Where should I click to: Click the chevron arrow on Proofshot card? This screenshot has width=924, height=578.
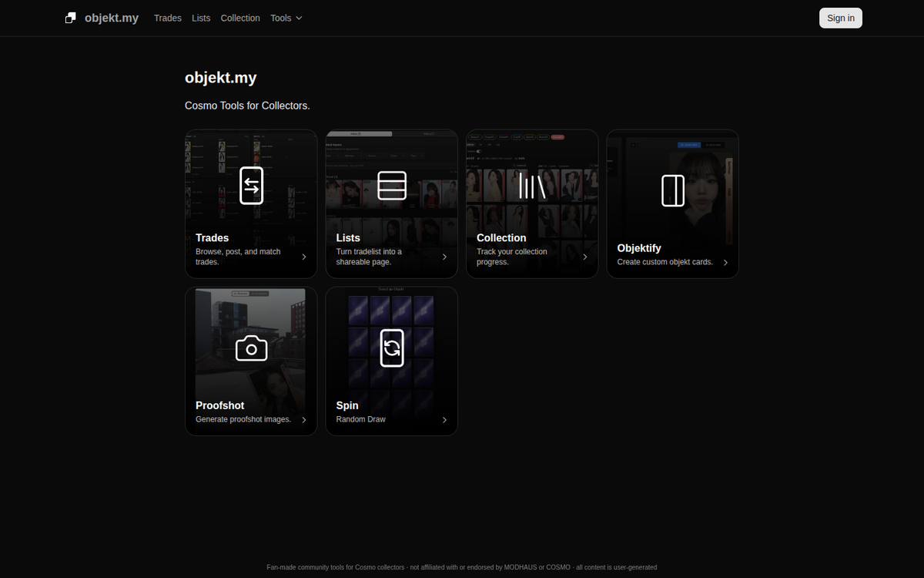(304, 420)
